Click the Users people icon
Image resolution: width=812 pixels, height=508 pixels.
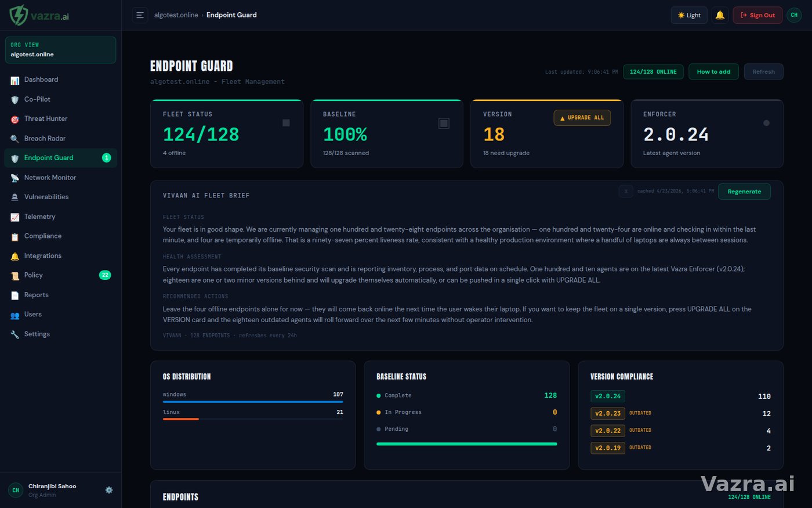coord(15,315)
